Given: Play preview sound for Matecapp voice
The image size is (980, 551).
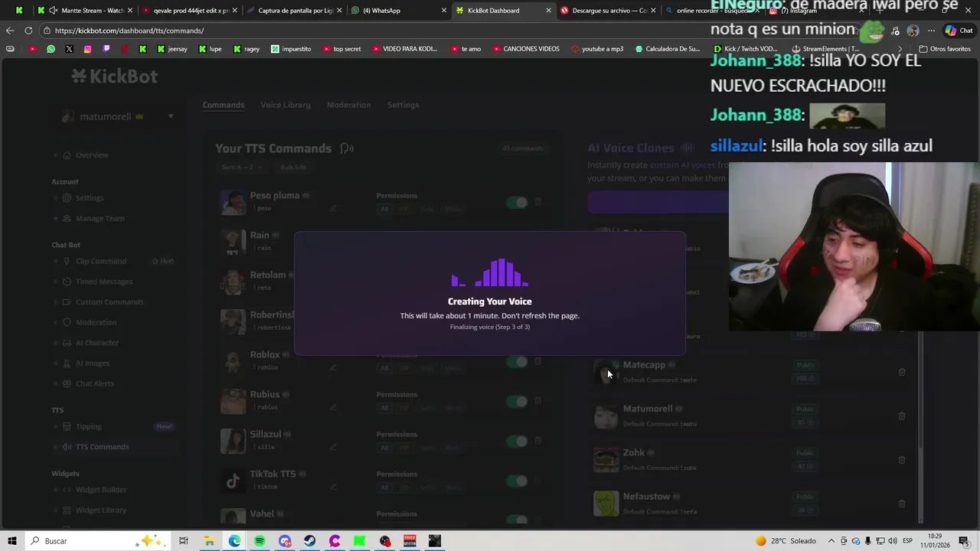Looking at the screenshot, I should (671, 365).
